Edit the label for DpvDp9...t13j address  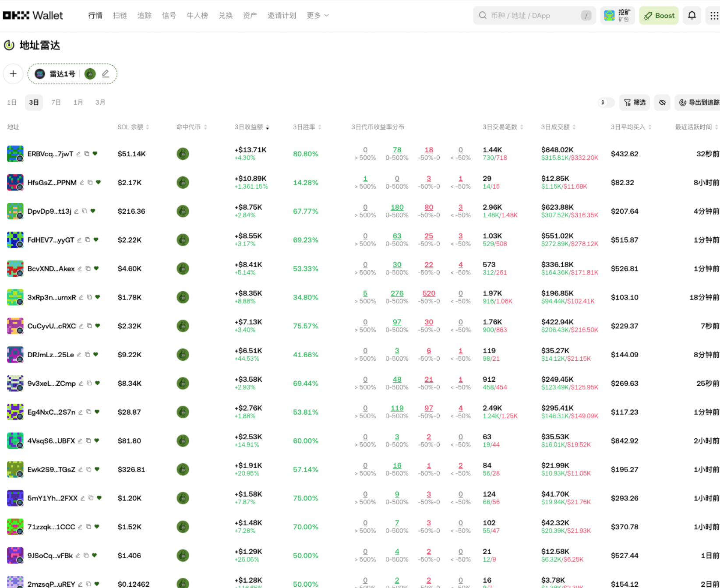[x=76, y=211]
